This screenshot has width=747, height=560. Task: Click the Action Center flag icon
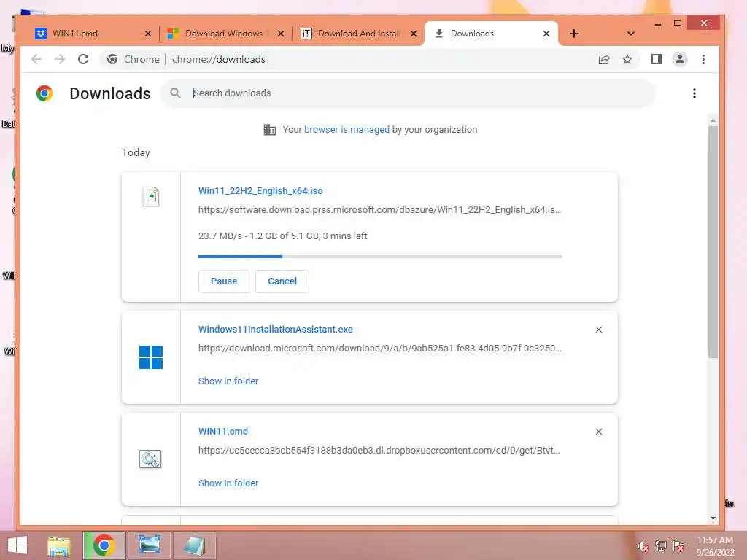(x=678, y=546)
